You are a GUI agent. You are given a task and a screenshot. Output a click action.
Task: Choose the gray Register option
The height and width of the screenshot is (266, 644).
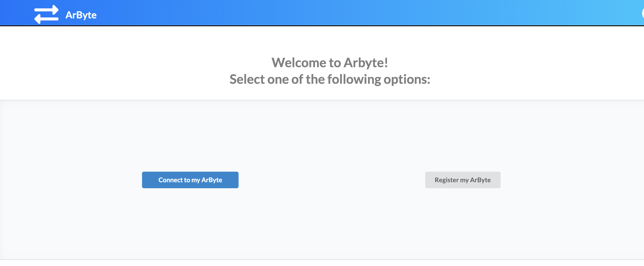tap(462, 180)
